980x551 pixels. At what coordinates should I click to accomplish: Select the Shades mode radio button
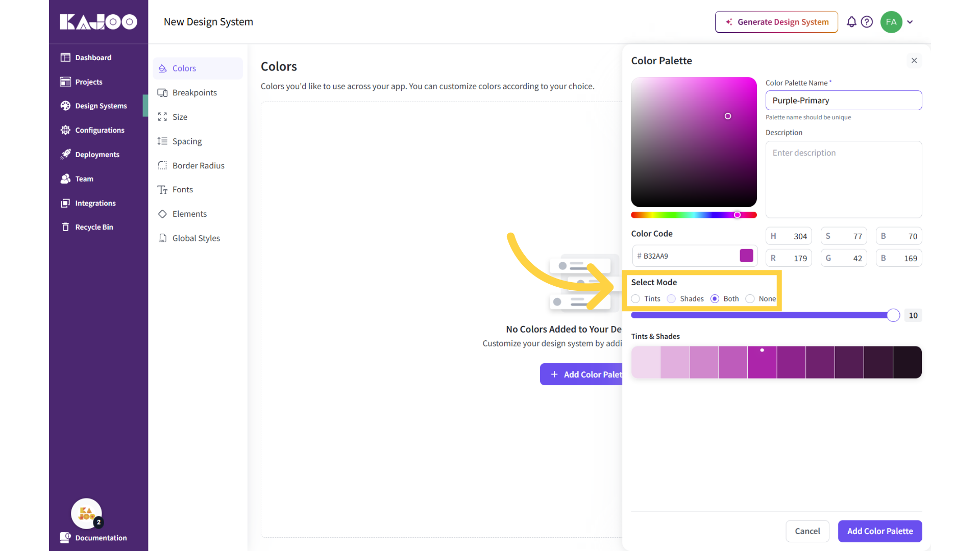click(x=671, y=298)
